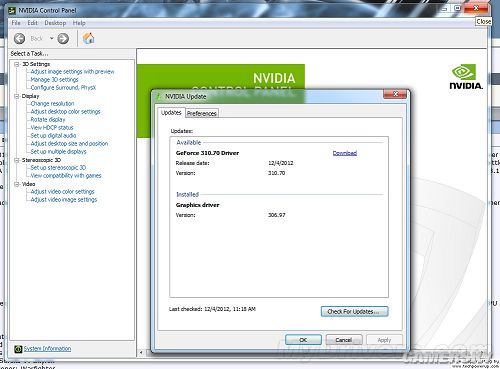
Task: Click Cancel in NVIDIA Update dialog
Action: (344, 340)
